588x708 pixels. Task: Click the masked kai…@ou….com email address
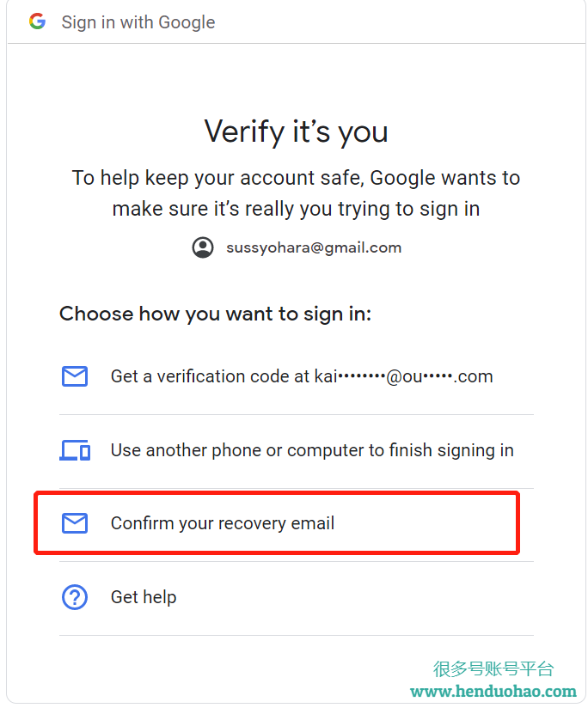tap(403, 376)
